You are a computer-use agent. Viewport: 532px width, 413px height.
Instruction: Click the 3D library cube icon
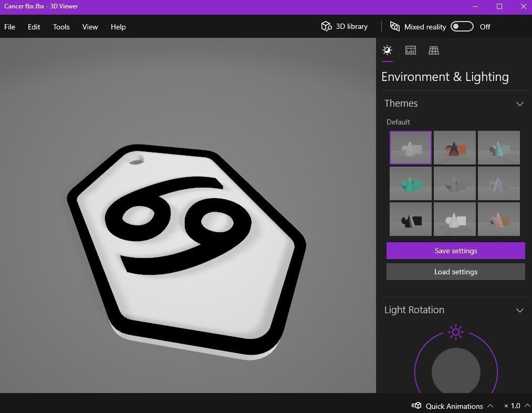(x=326, y=26)
